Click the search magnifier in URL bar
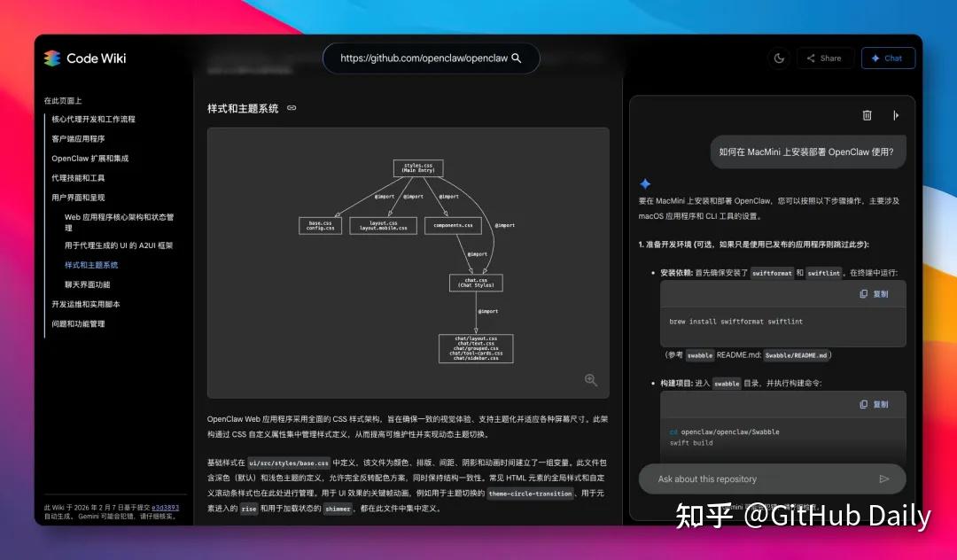This screenshot has height=560, width=957. (517, 58)
